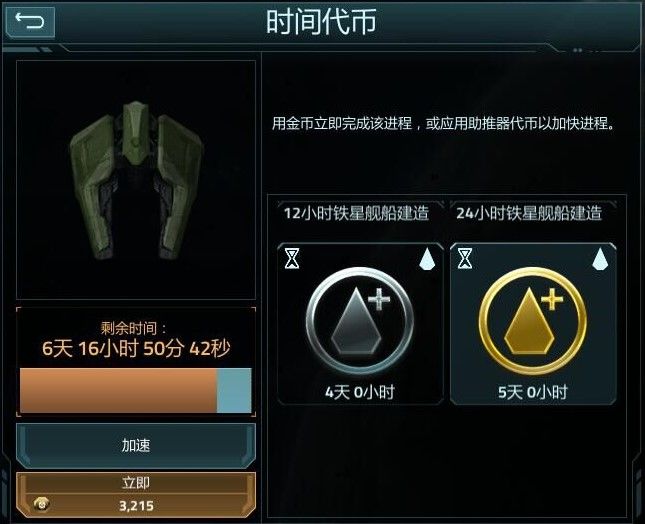Open the 12小时铁星舰船建造 header
Image resolution: width=645 pixels, height=524 pixels.
pos(356,213)
